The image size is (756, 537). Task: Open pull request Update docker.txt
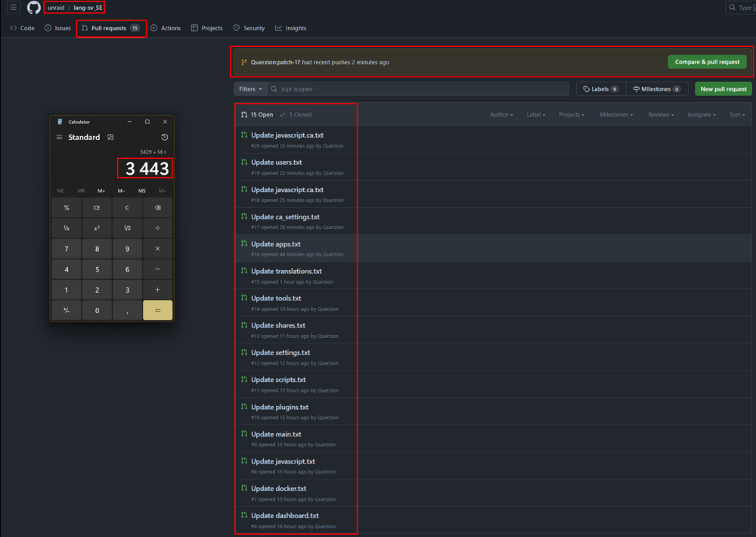(278, 489)
